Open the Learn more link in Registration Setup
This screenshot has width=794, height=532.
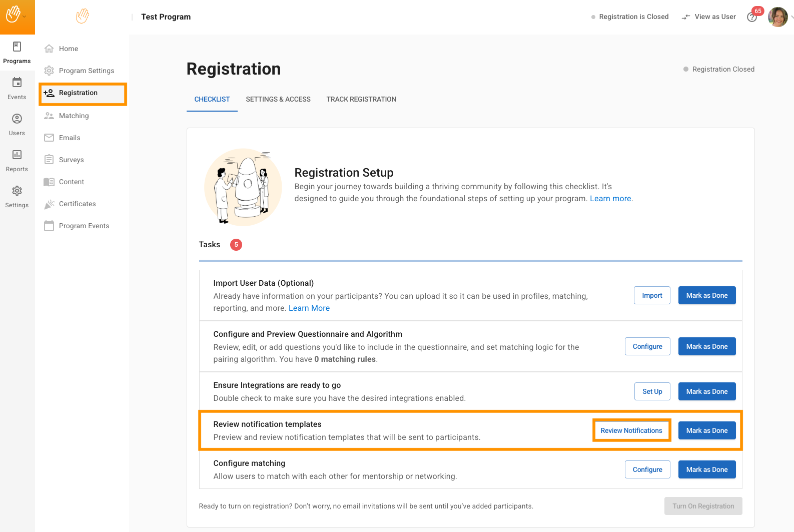click(610, 199)
